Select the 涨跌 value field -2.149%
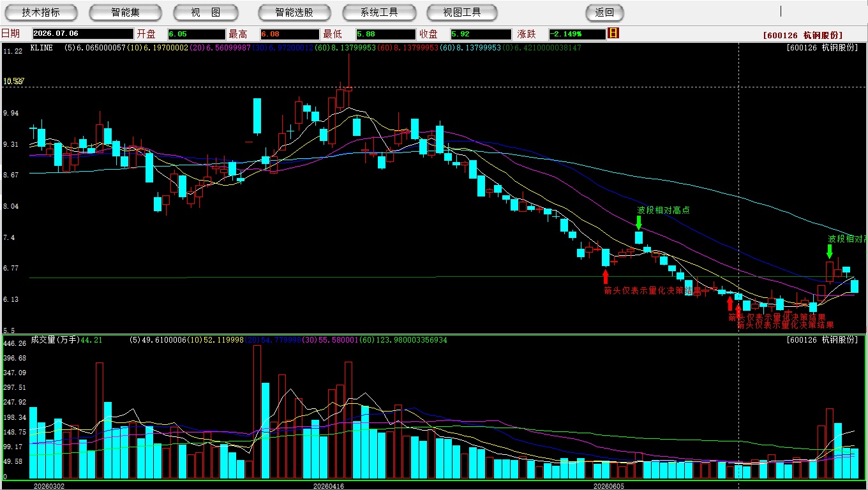Image resolution: width=868 pixels, height=490 pixels. click(576, 34)
